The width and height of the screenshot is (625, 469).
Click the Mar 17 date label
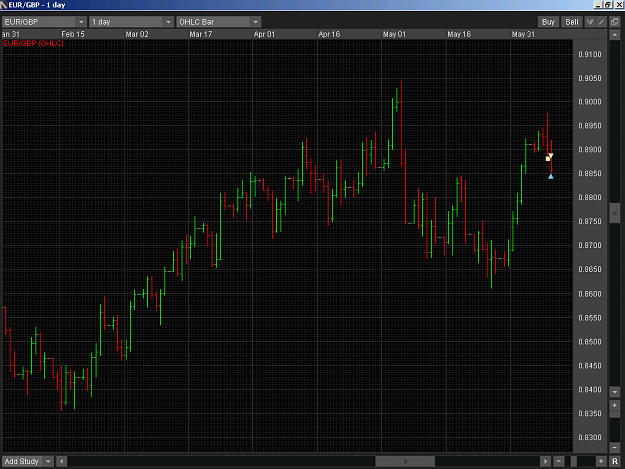pos(200,34)
